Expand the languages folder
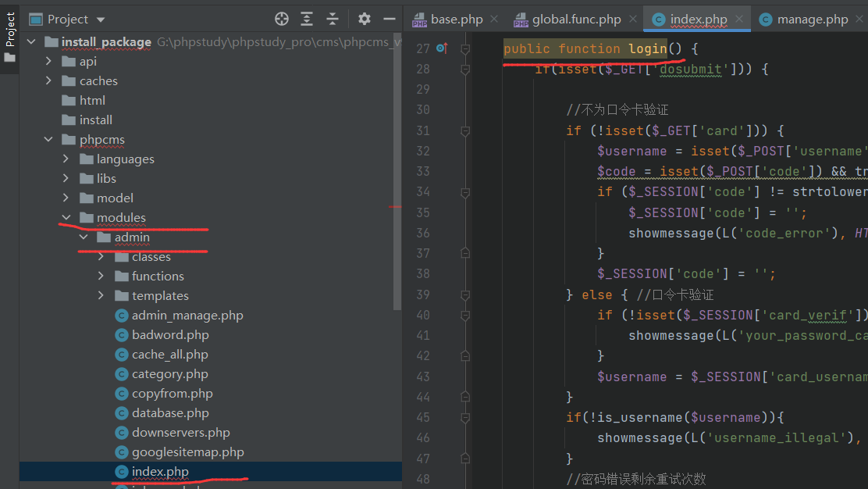The height and width of the screenshot is (489, 868). tap(66, 159)
